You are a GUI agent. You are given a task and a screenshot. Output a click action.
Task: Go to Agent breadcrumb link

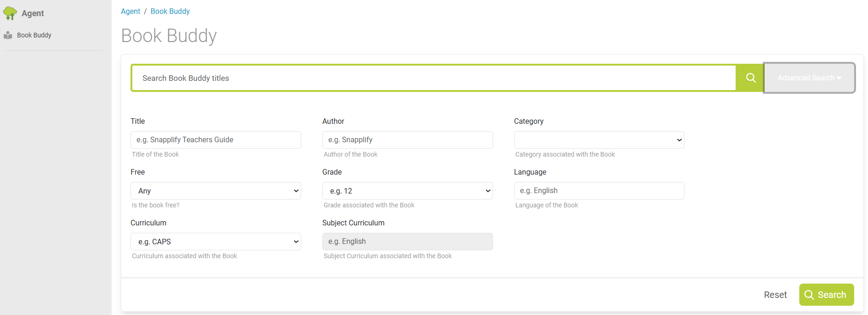[x=131, y=11]
